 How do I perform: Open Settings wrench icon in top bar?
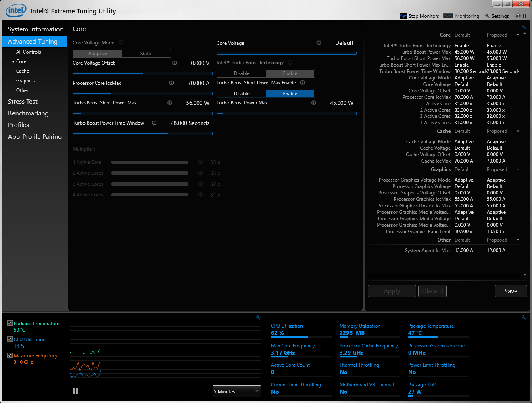(x=487, y=16)
